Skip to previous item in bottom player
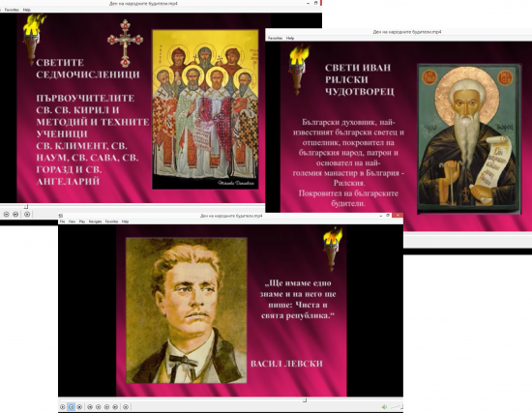This screenshot has width=532, height=413. pyautogui.click(x=90, y=407)
